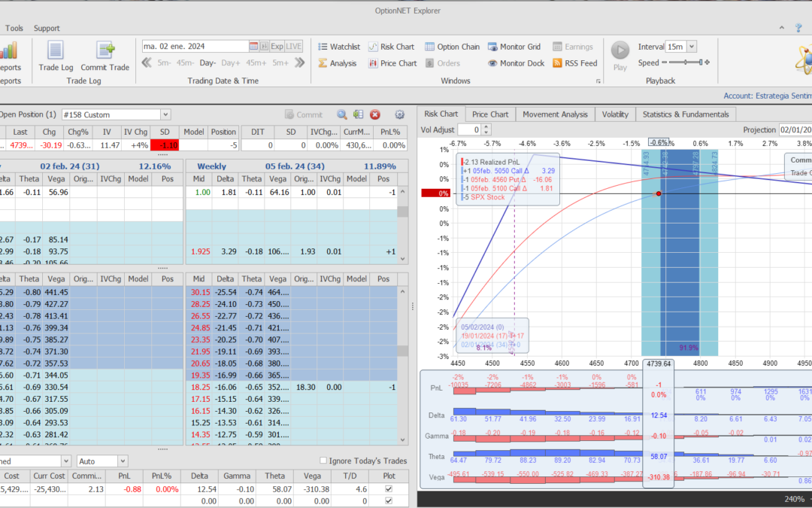Open the calendar date picker icon

click(254, 46)
